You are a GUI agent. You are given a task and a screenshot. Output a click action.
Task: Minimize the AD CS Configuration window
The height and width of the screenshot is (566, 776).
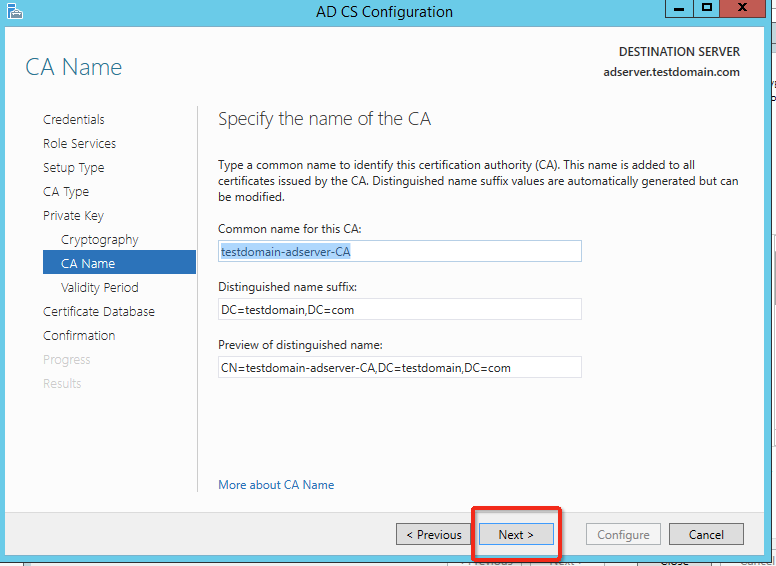679,8
